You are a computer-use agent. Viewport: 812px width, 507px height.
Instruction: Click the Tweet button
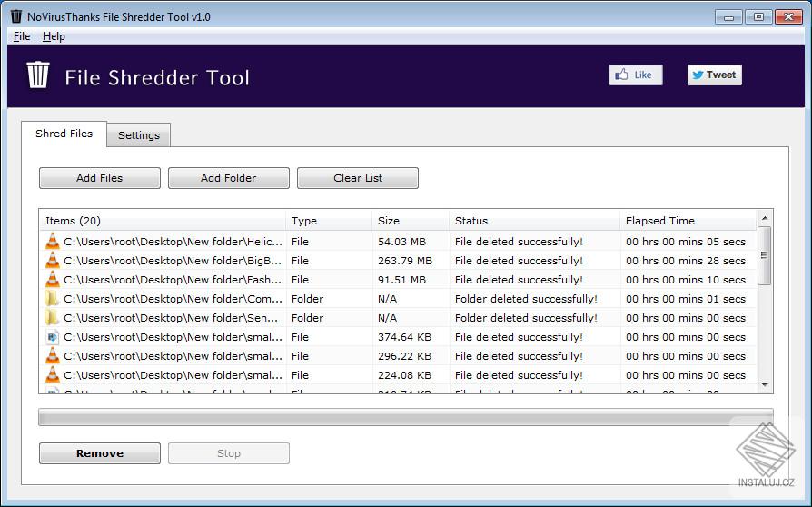coord(715,75)
